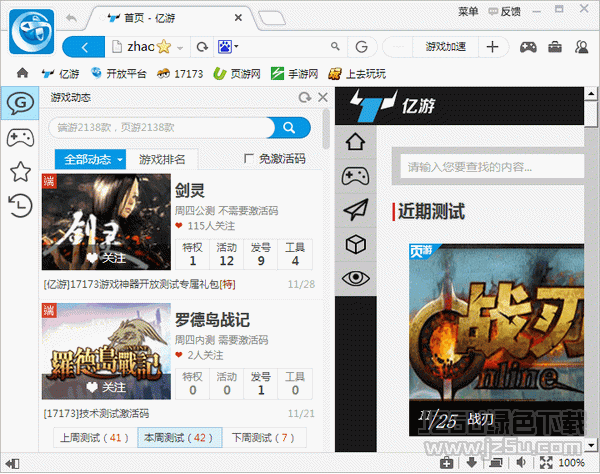Select the 首页 - 亿游 browser tab
Screen dimensions: 600x474
(168, 18)
